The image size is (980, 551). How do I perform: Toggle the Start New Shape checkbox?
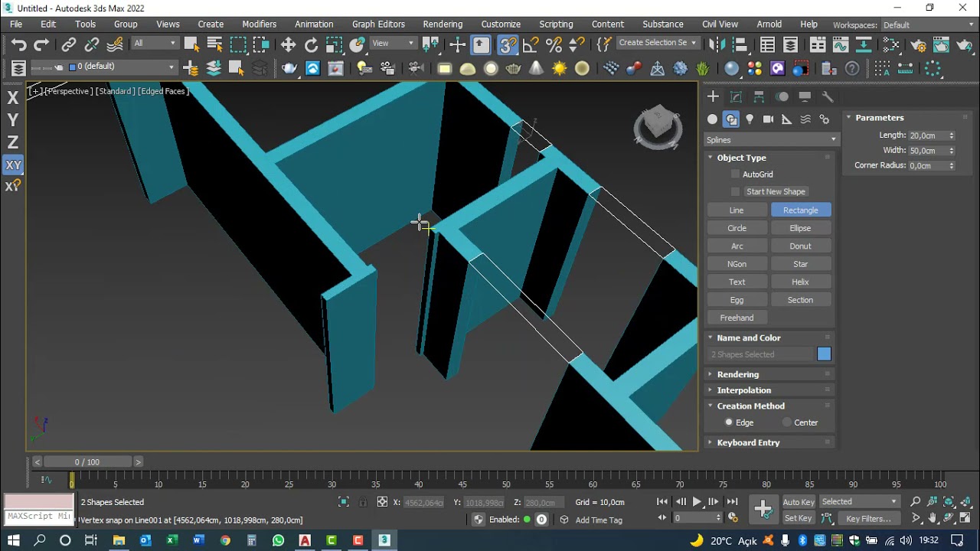[x=736, y=191]
